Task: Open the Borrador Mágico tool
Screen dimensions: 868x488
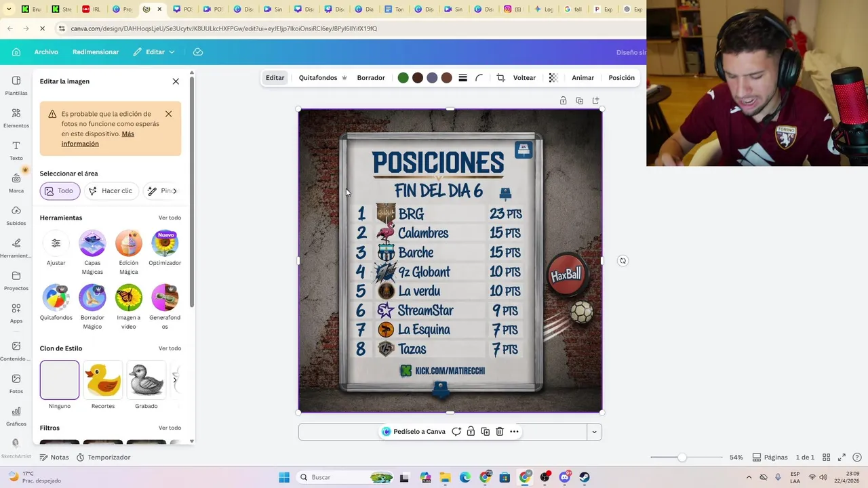Action: click(92, 308)
